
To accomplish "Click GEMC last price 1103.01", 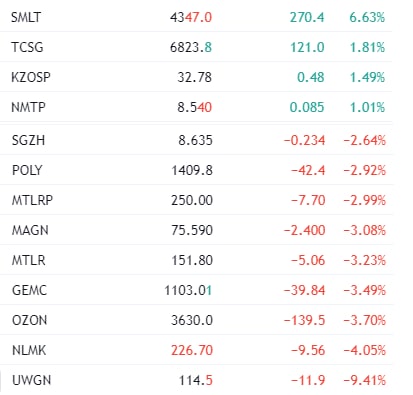I will click(188, 290).
